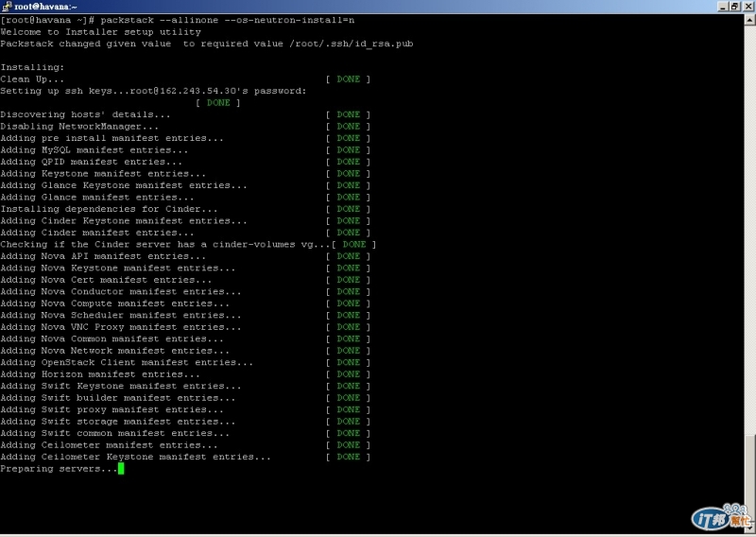Click 'Disabling NetworkManager...' line
This screenshot has width=756, height=537.
pos(79,127)
